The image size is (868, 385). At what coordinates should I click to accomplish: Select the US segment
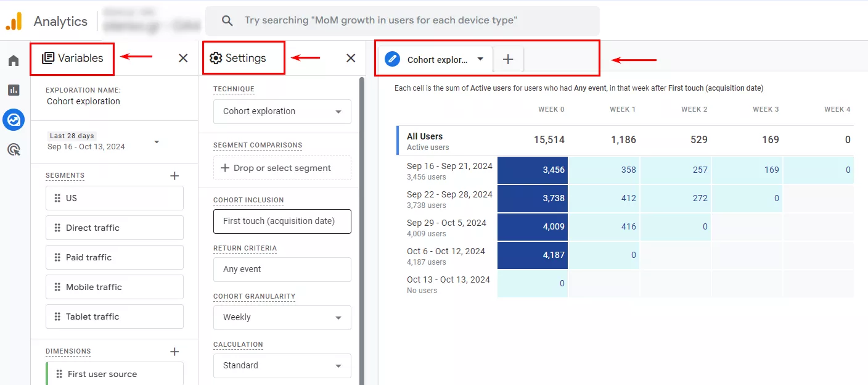(115, 198)
